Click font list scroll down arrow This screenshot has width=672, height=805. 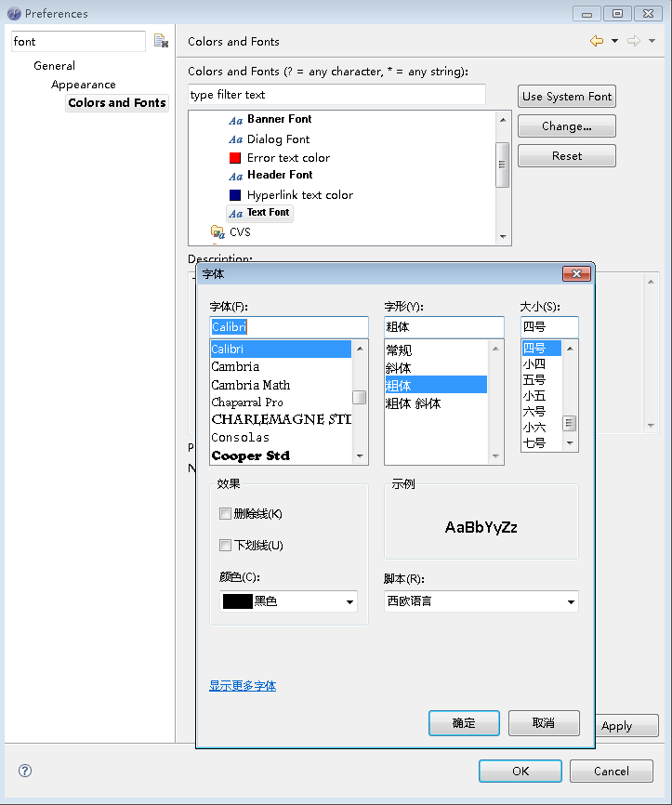pos(360,455)
